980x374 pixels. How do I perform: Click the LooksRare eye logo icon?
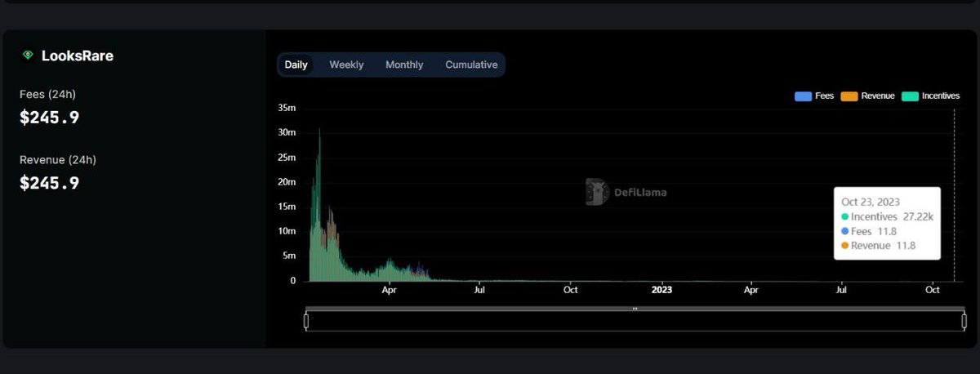[28, 56]
